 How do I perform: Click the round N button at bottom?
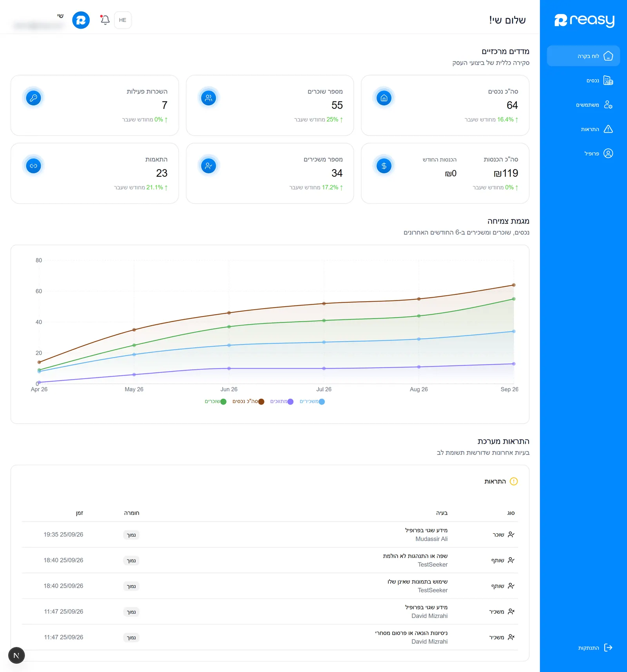16,656
